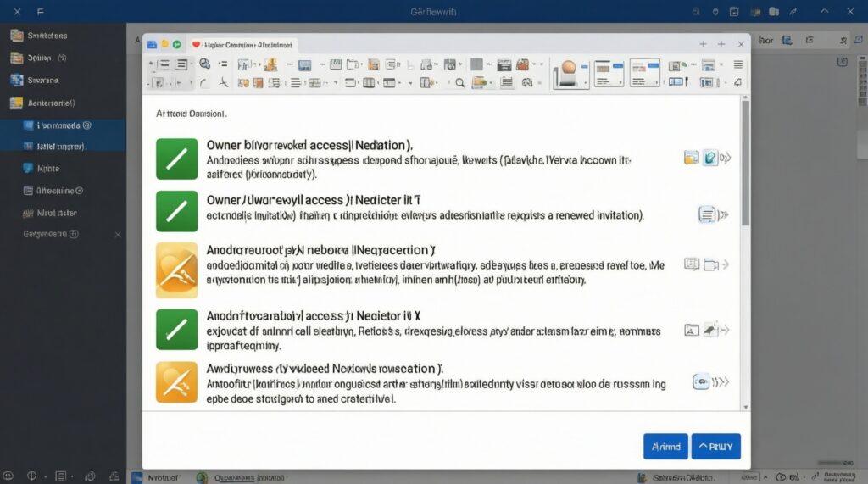Click the small toggle icon in last entry row
The height and width of the screenshot is (484, 868).
[701, 382]
